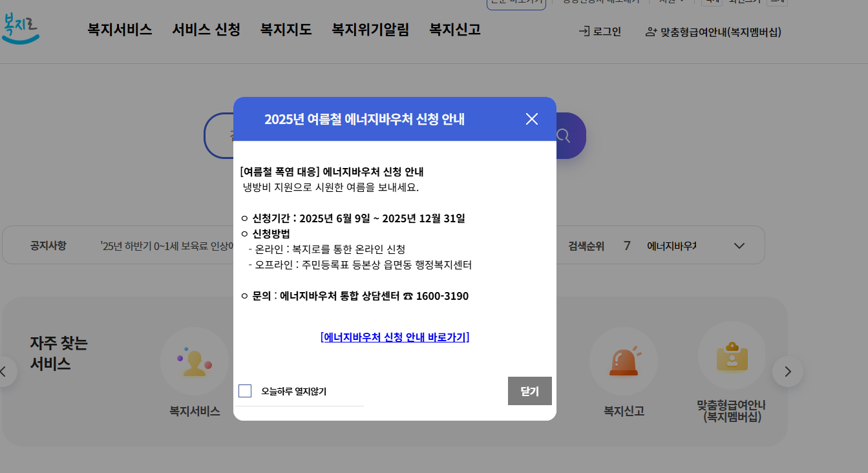Open the 복지지도 menu
The width and height of the screenshot is (868, 473).
point(285,30)
